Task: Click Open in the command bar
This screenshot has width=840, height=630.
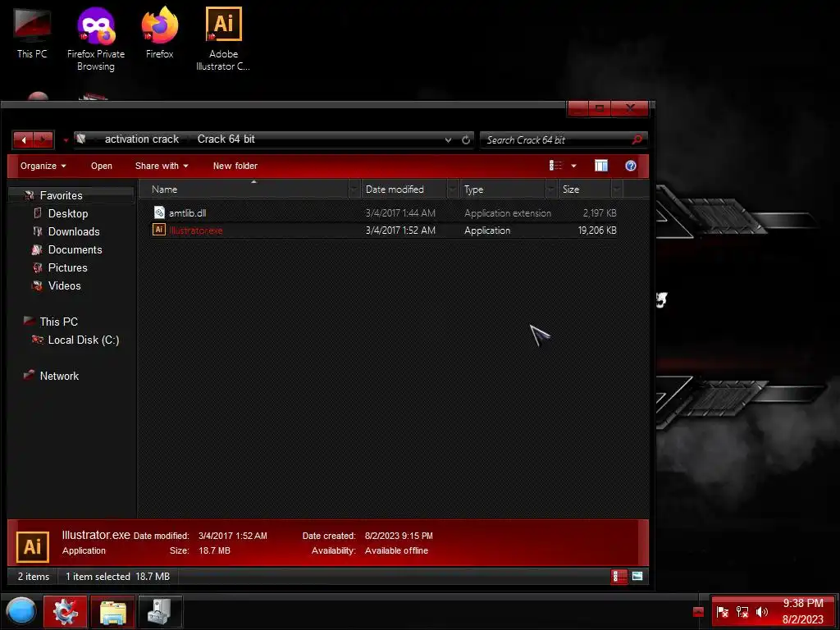Action: pyautogui.click(x=101, y=166)
